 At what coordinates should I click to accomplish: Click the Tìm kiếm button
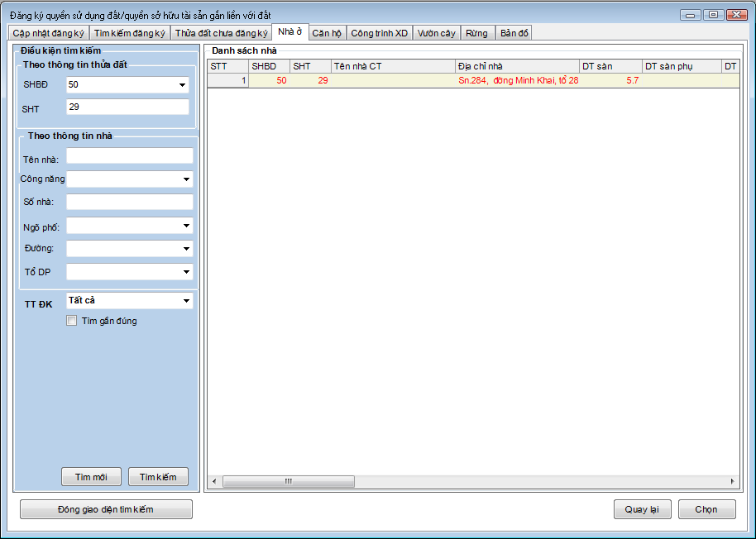coord(158,477)
